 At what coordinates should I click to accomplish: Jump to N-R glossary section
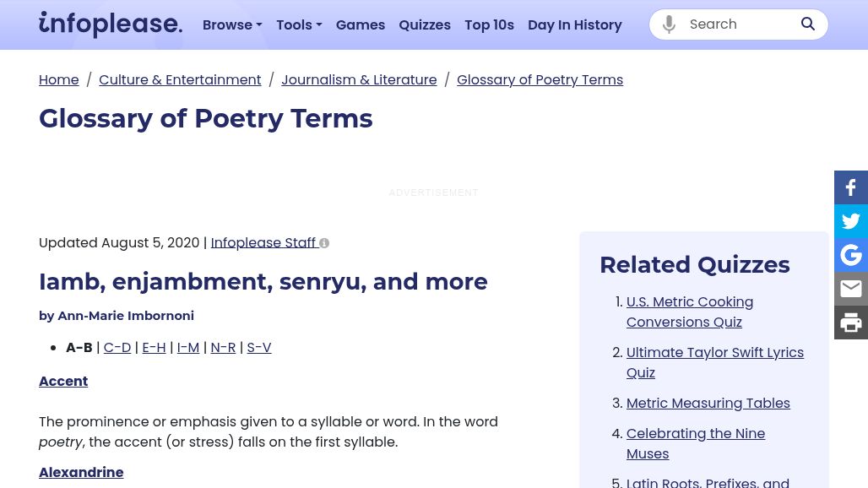coord(223,348)
